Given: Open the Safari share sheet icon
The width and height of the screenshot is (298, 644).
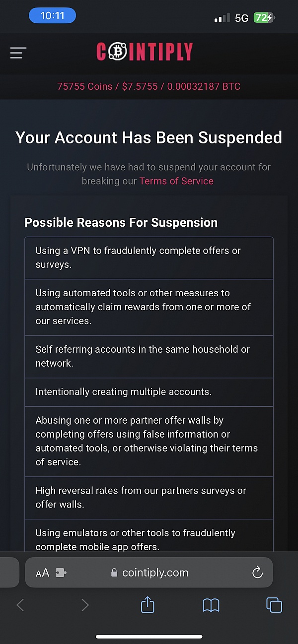Looking at the screenshot, I should (x=148, y=605).
